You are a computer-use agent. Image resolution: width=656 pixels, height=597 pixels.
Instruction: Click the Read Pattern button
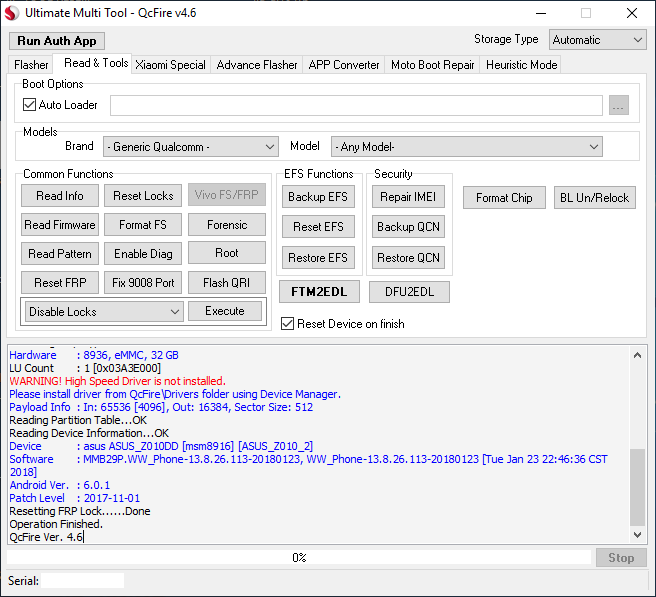(x=60, y=254)
